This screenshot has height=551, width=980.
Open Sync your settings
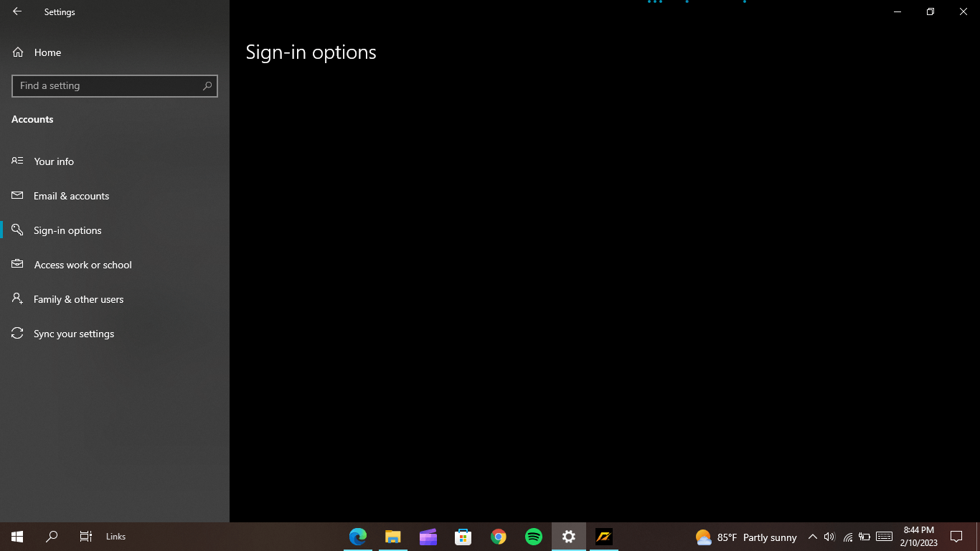coord(115,334)
